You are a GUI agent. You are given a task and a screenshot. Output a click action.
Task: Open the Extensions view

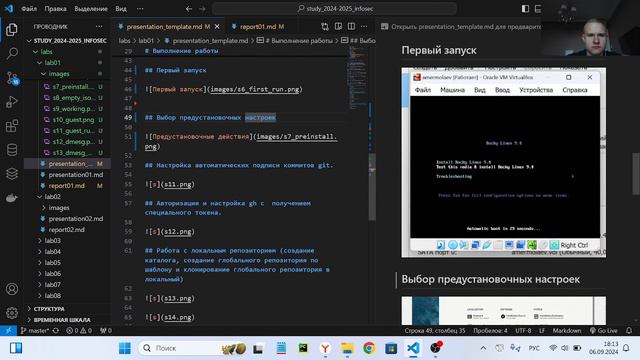[x=12, y=126]
